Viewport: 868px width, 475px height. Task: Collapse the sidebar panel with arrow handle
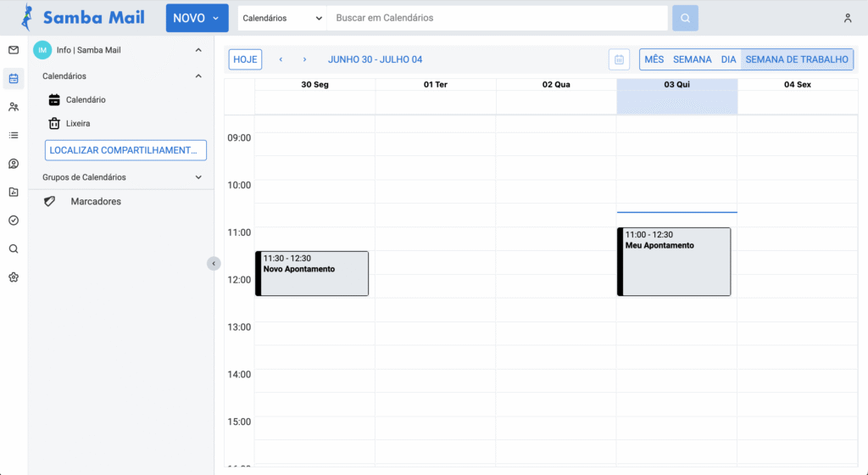pyautogui.click(x=214, y=263)
